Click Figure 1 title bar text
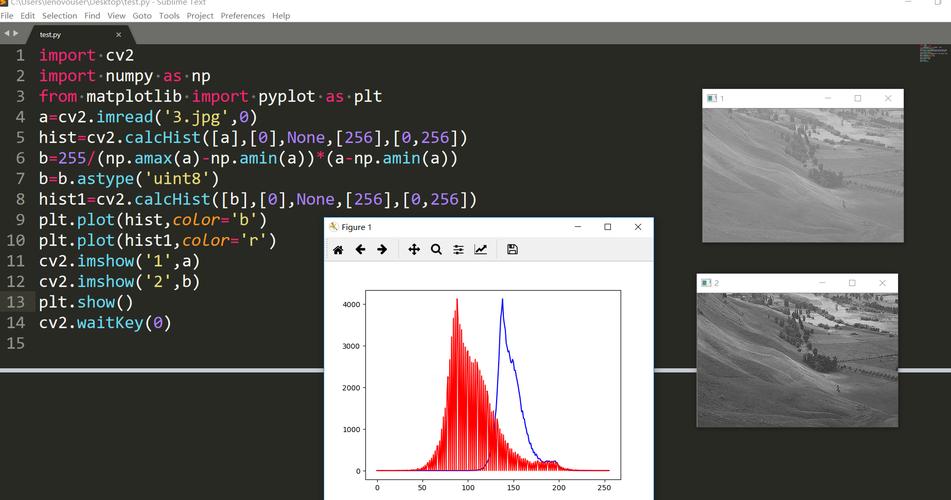Image resolution: width=951 pixels, height=500 pixels. 356,227
